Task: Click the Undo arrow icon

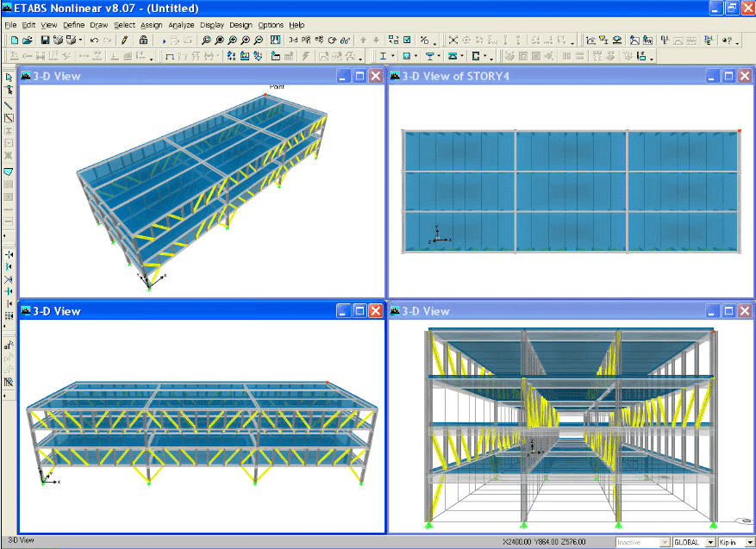Action: (94, 41)
